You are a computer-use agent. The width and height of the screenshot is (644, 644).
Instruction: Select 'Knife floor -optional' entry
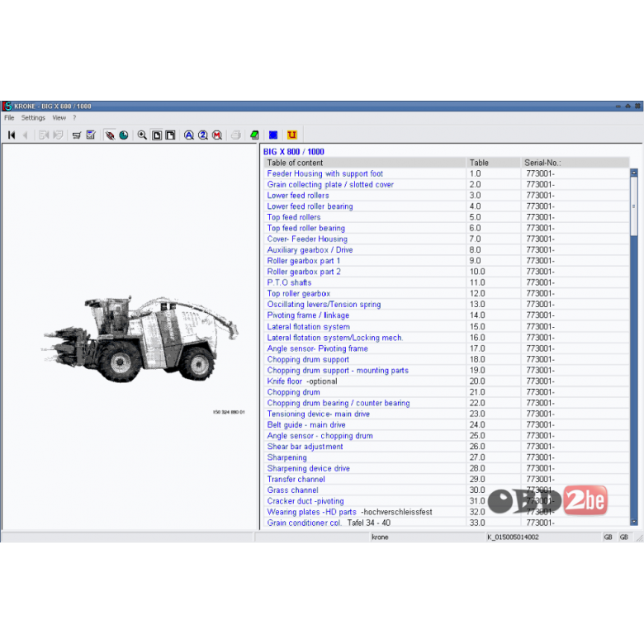point(302,381)
